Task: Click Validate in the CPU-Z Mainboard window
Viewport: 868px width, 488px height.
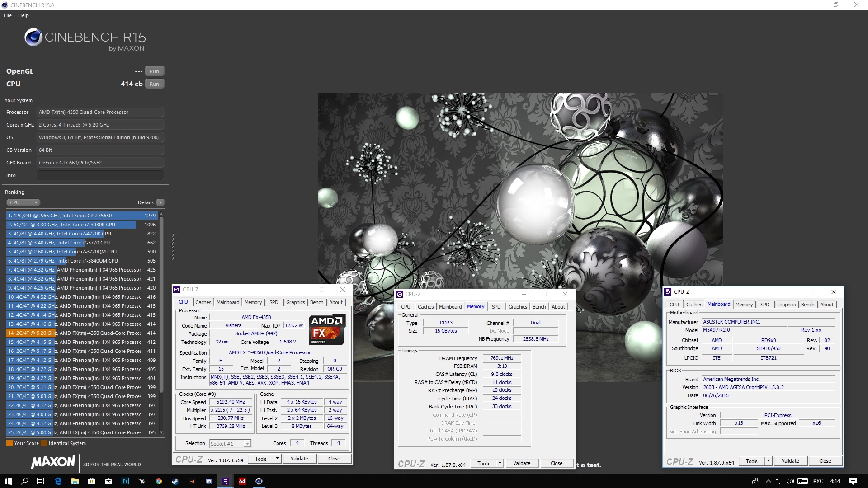Action: [790, 461]
